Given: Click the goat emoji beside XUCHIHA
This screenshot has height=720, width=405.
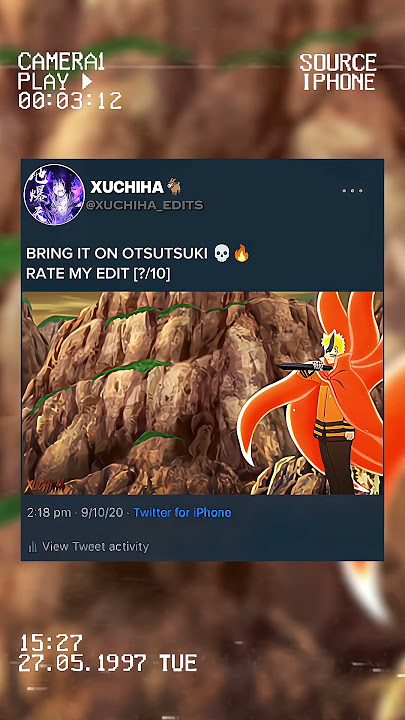Looking at the screenshot, I should 174,186.
